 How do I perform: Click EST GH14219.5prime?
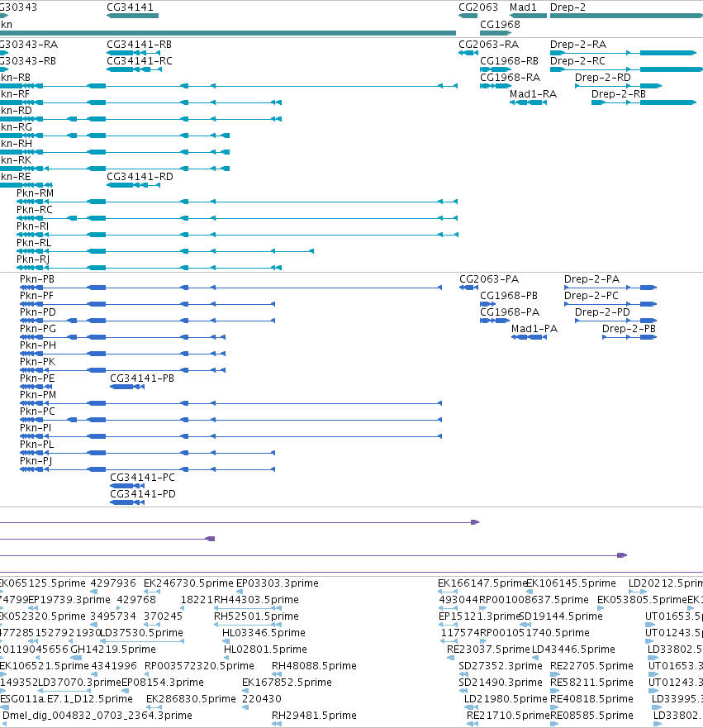tap(113, 649)
